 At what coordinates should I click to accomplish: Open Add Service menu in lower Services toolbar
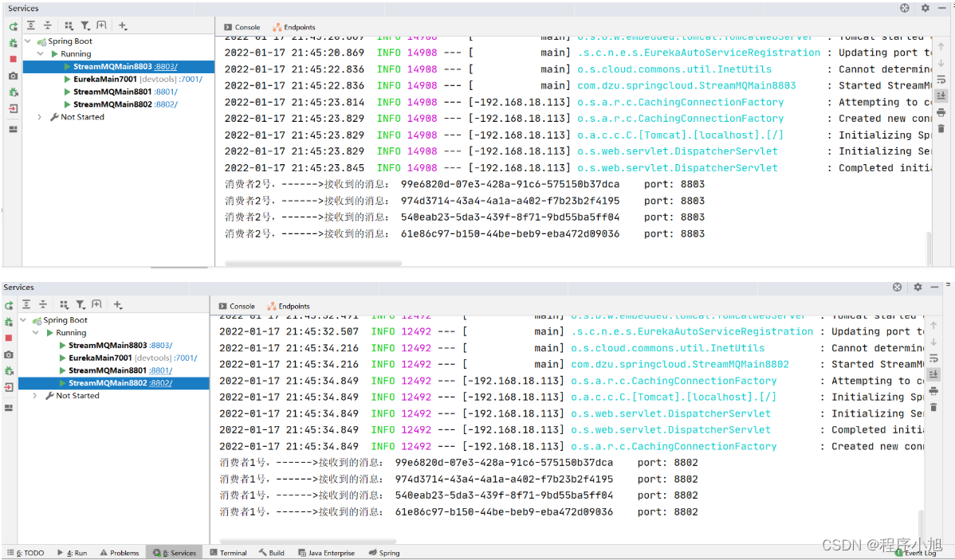click(x=118, y=304)
